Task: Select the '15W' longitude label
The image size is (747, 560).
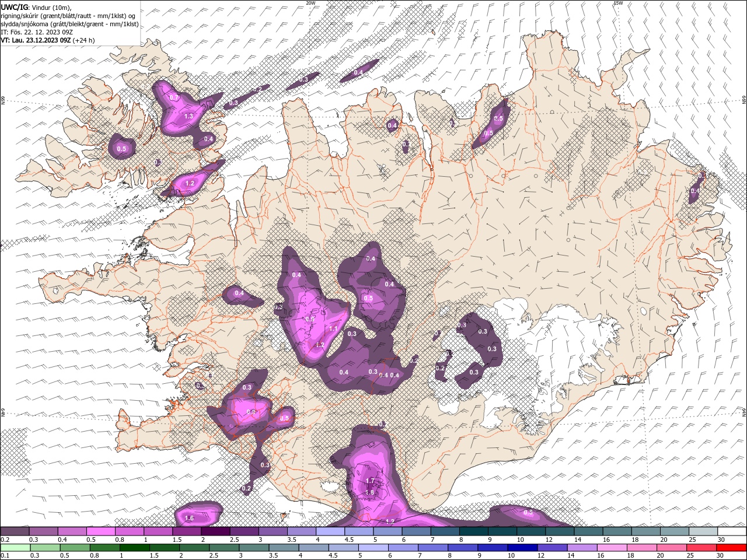Action: click(x=618, y=3)
